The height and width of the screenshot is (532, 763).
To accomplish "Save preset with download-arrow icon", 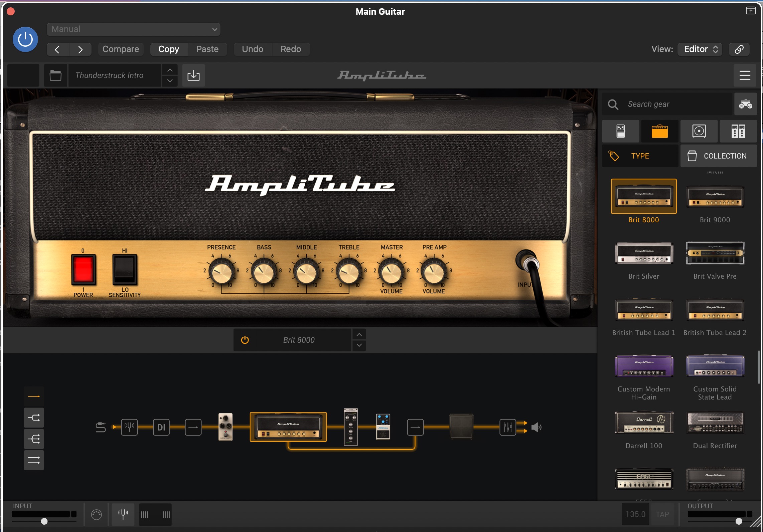I will tap(193, 75).
